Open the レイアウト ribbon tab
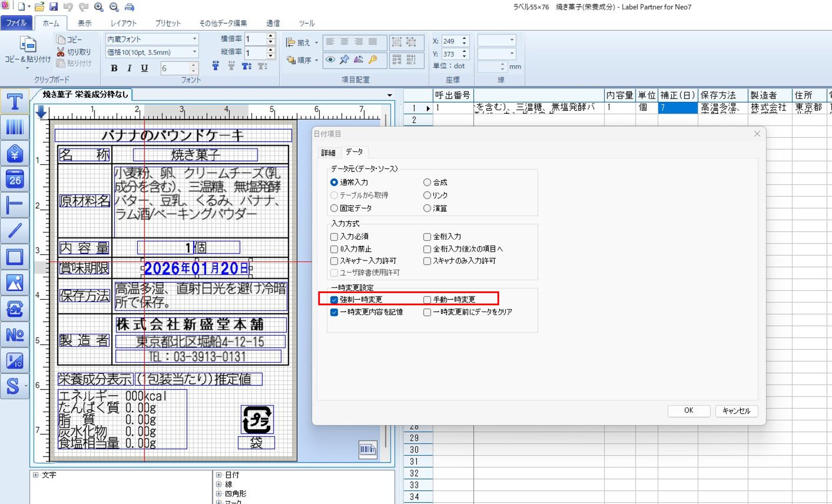 coord(123,23)
